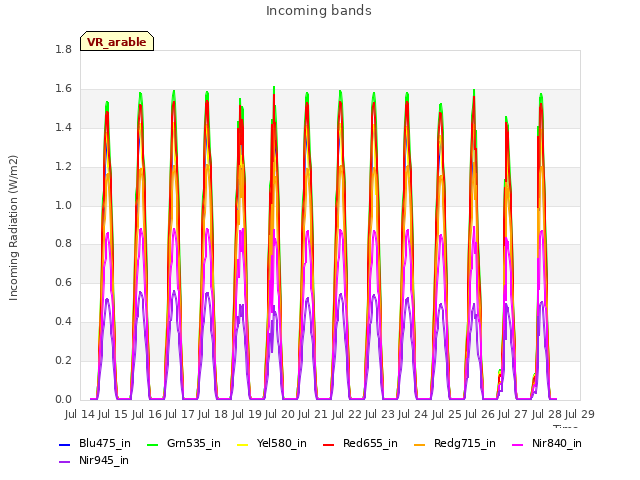Toggle the Yel580_in legend entry
The height and width of the screenshot is (480, 640).
[272, 443]
